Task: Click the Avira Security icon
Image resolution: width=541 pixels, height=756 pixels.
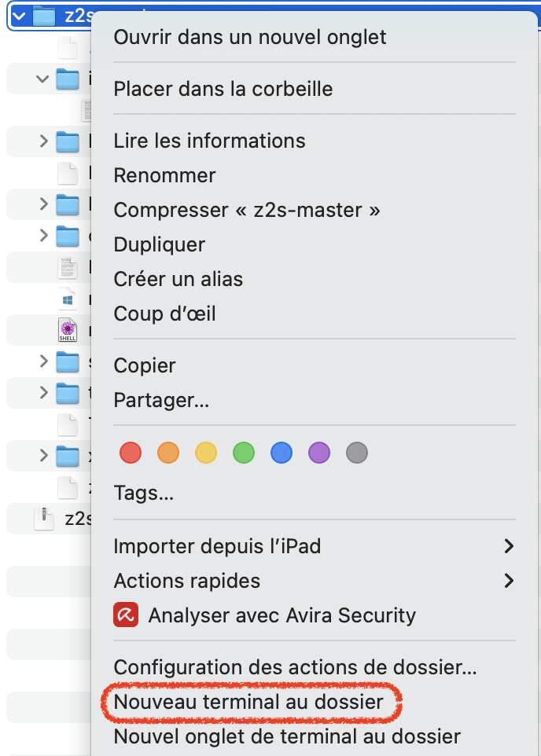Action: pos(126,615)
